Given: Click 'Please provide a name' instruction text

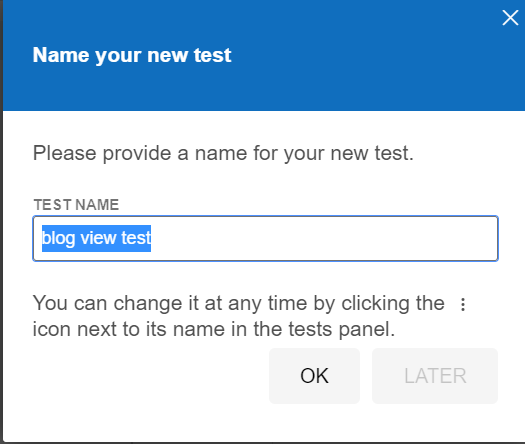Looking at the screenshot, I should click(223, 153).
